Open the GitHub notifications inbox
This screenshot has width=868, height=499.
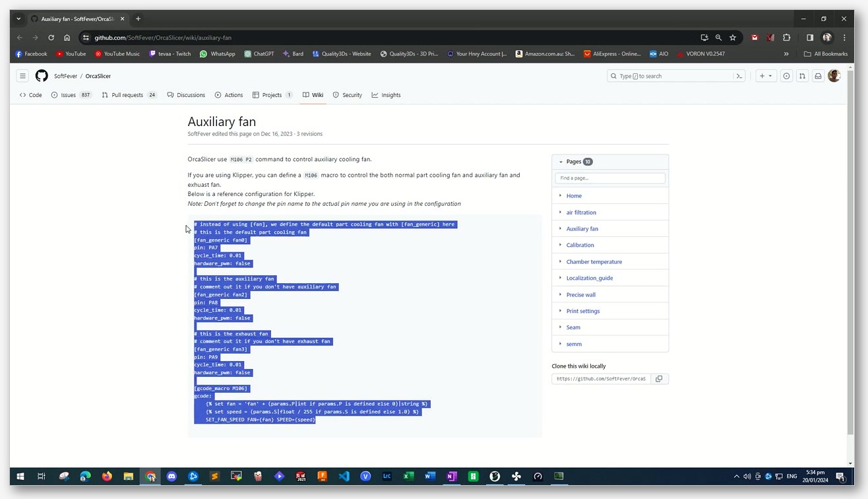point(818,76)
